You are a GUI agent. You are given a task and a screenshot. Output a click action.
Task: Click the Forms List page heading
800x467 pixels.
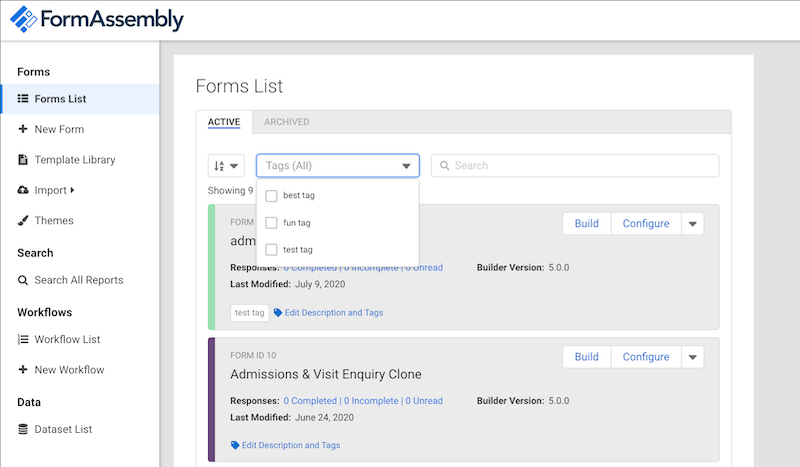239,86
